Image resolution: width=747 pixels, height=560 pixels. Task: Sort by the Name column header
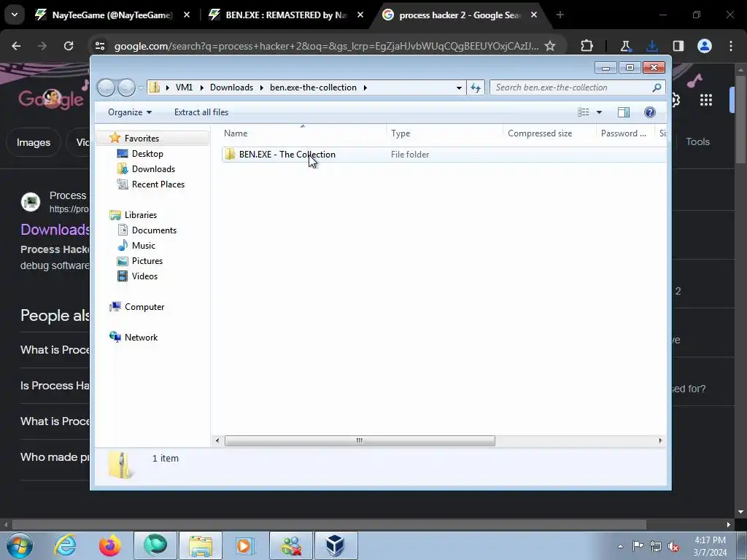303,133
